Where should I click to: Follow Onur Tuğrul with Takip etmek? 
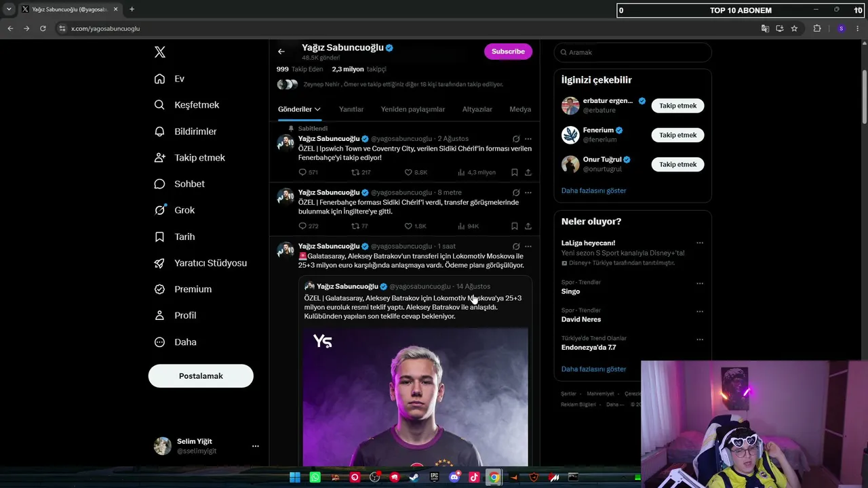[677, 164]
